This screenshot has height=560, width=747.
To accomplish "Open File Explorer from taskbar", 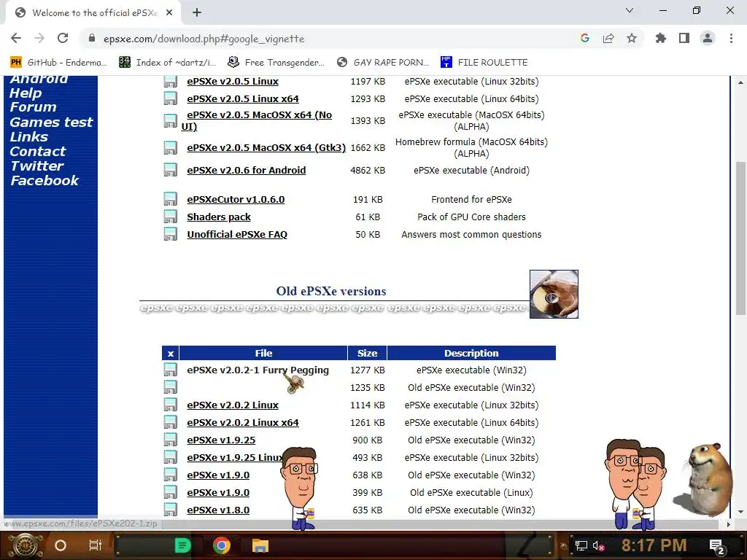I will coord(260,545).
